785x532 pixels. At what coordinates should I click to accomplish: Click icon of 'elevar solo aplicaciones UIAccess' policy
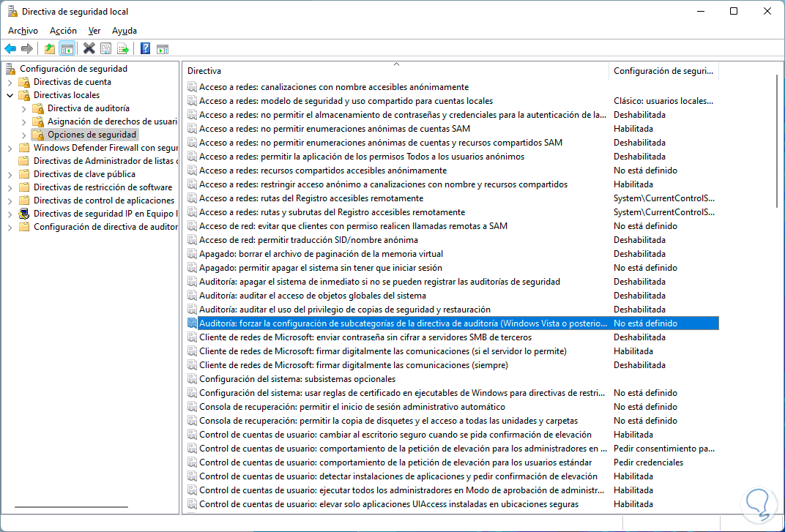tap(192, 504)
